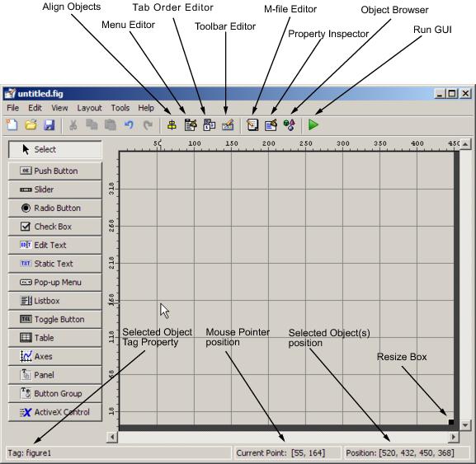Pick the Static Text component
476x464 pixels.
[x=55, y=264]
